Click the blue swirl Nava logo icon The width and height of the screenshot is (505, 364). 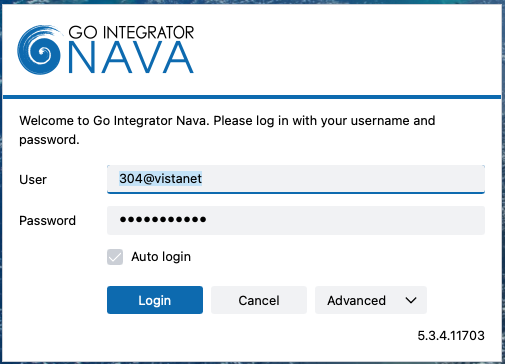pyautogui.click(x=39, y=50)
